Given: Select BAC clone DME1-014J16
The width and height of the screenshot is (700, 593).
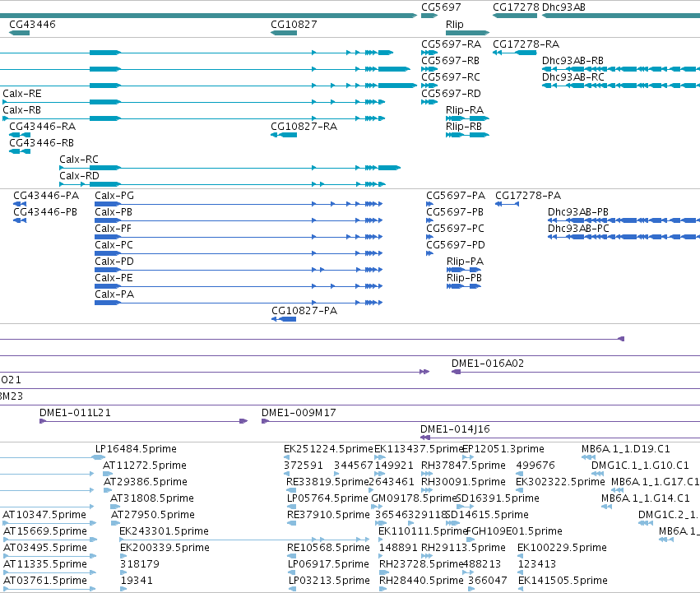Looking at the screenshot, I should click(455, 430).
